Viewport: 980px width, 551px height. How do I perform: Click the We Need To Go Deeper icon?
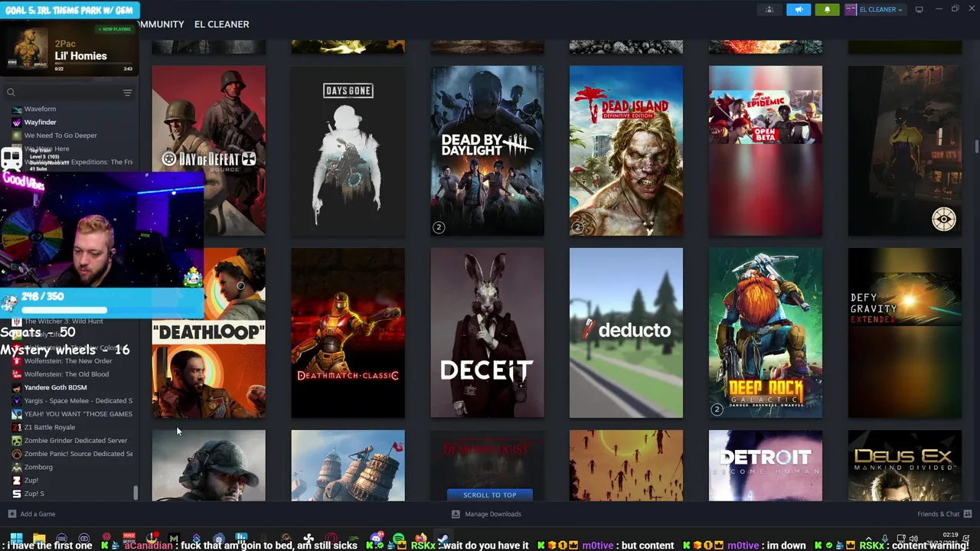pos(16,135)
